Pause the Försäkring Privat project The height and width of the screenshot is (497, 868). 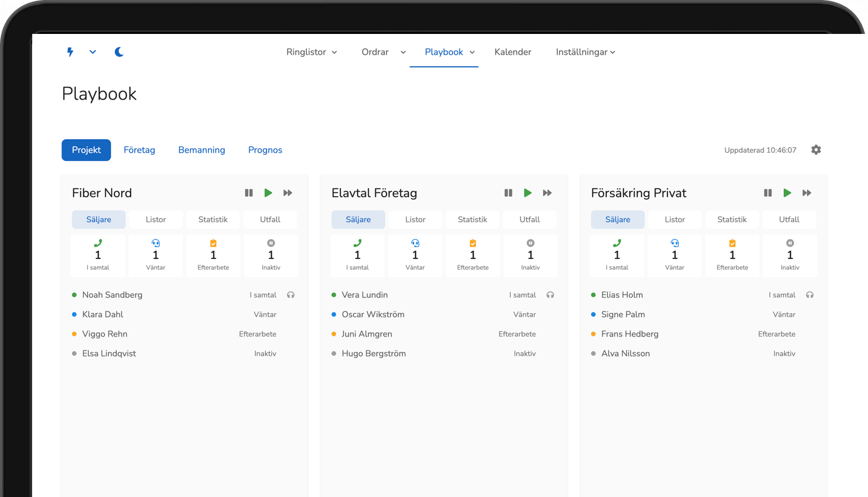[x=767, y=193]
